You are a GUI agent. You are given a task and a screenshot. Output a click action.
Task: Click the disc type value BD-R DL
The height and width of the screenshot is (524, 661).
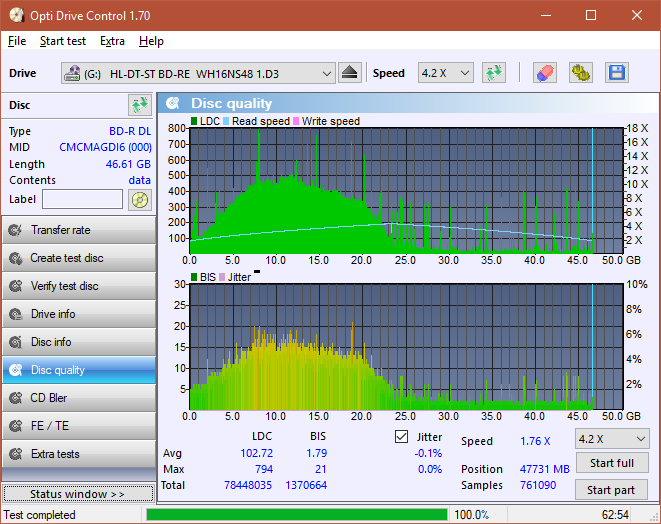(x=130, y=131)
